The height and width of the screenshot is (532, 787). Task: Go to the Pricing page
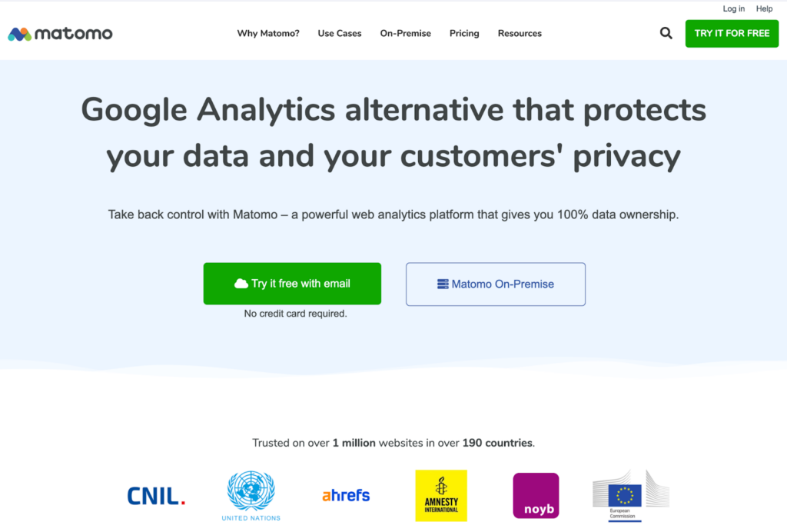tap(464, 34)
